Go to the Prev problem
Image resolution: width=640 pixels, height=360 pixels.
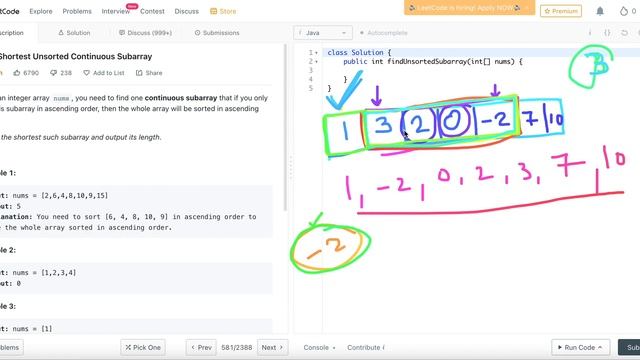pos(201,347)
